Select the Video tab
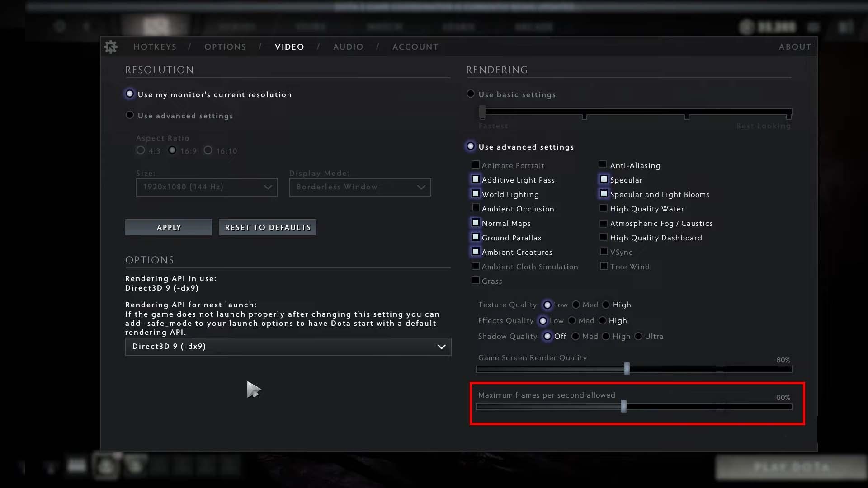 [289, 47]
